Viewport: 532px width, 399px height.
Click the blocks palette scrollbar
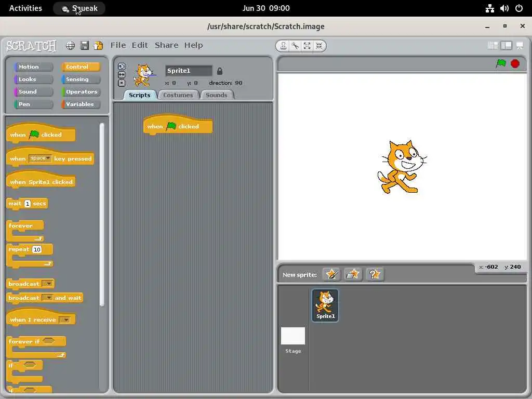tap(102, 215)
